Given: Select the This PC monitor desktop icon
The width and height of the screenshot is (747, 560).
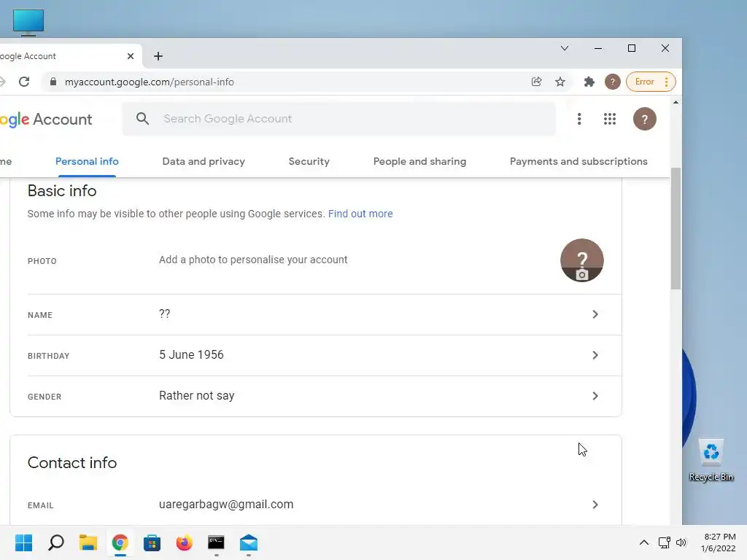Looking at the screenshot, I should tap(28, 22).
